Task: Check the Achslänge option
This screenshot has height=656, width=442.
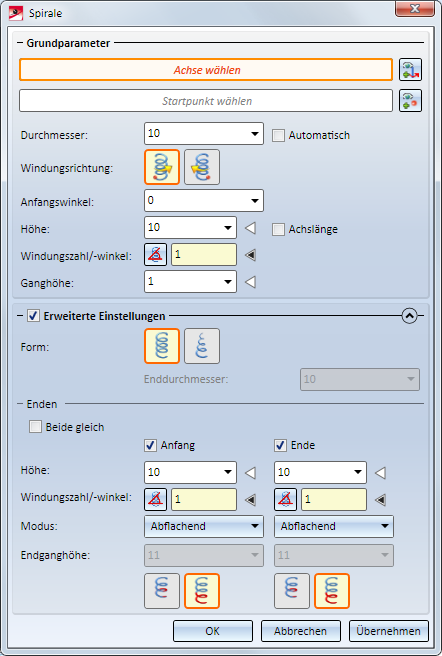Action: point(278,229)
